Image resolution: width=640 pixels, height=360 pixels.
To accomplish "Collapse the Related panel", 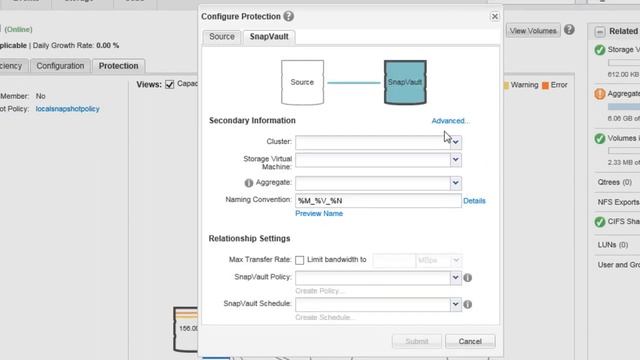I will coord(600,31).
